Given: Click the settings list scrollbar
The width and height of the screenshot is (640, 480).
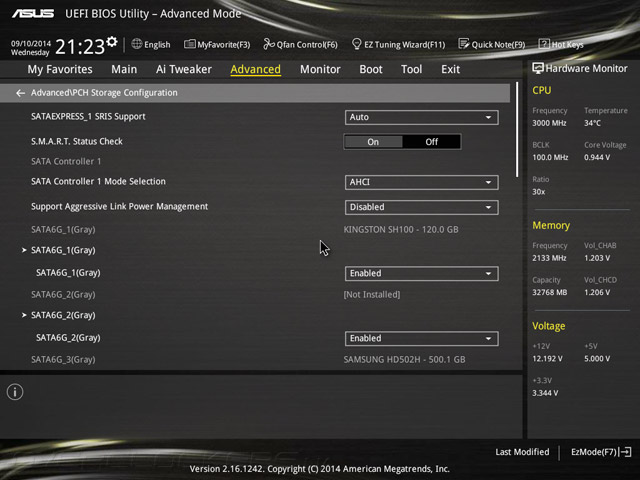Looking at the screenshot, I should tap(517, 129).
